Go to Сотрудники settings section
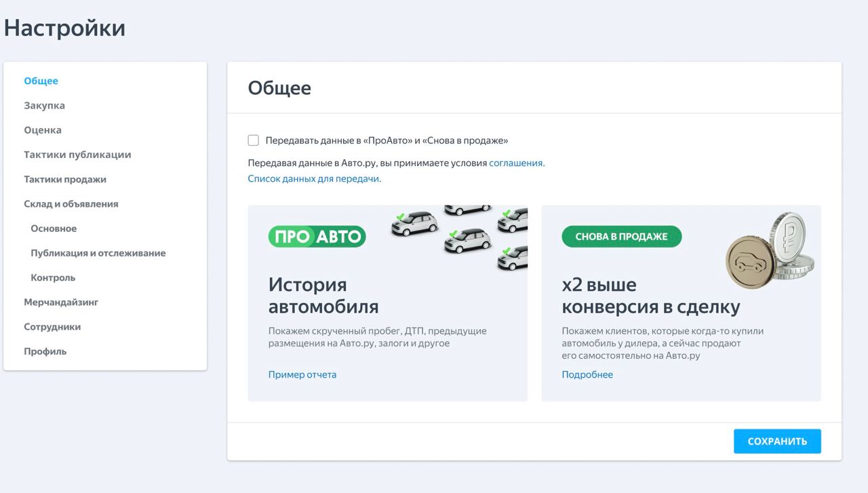This screenshot has width=868, height=493. [x=52, y=326]
